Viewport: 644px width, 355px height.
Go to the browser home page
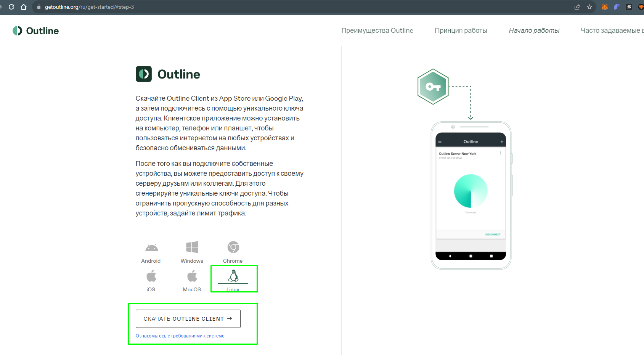tap(24, 7)
